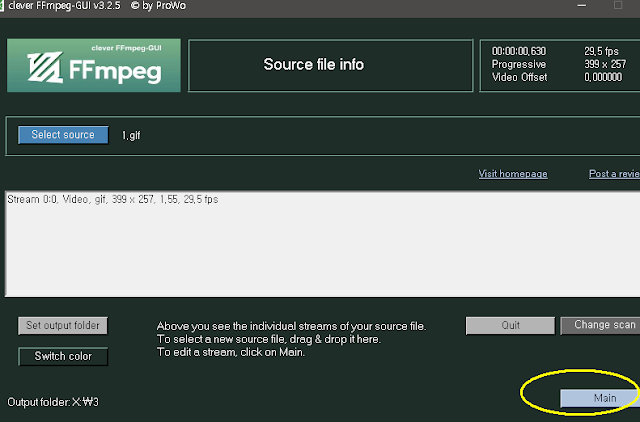Click the Source file info heading
Image resolution: width=640 pixels, height=422 pixels.
click(313, 64)
